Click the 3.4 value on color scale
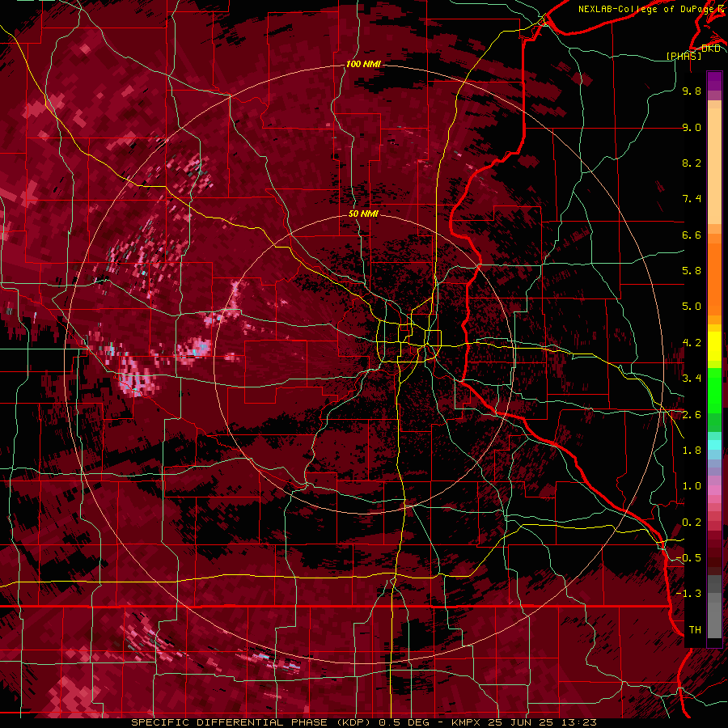Viewport: 728px width, 728px height. coord(692,379)
